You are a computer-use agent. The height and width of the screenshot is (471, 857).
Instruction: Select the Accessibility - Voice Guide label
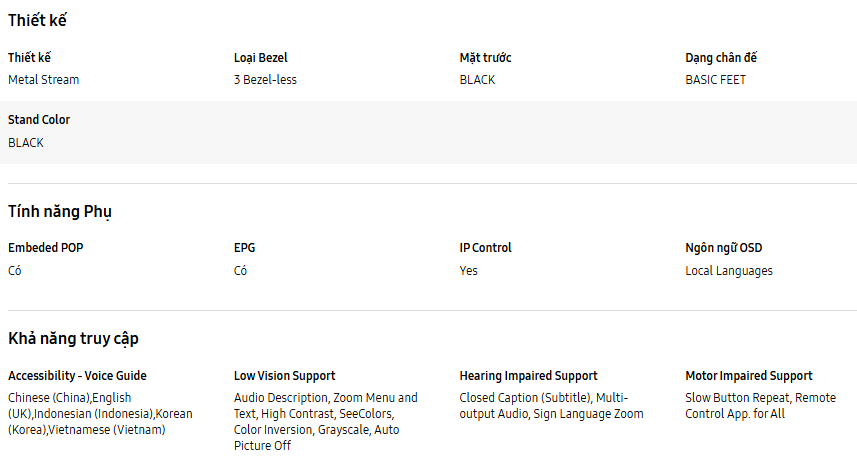[x=77, y=376]
